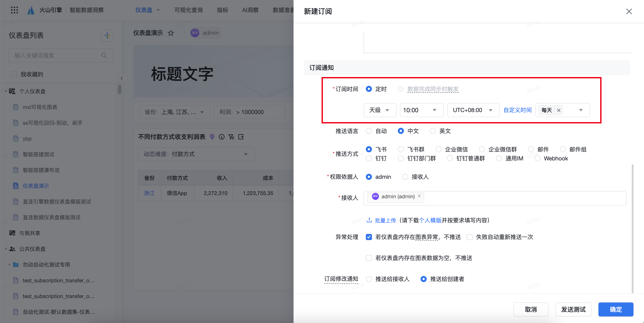
Task: Check 若仪表盘内存在图表数据为空，不推送
Action: pyautogui.click(x=369, y=258)
